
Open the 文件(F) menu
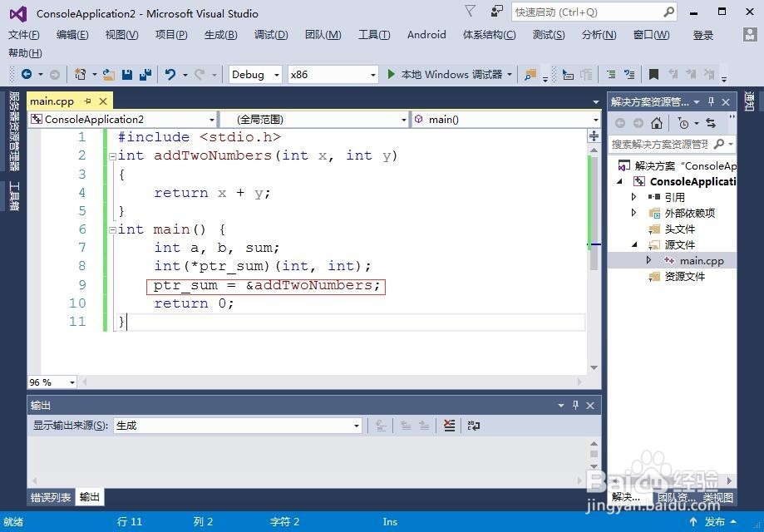click(x=24, y=35)
